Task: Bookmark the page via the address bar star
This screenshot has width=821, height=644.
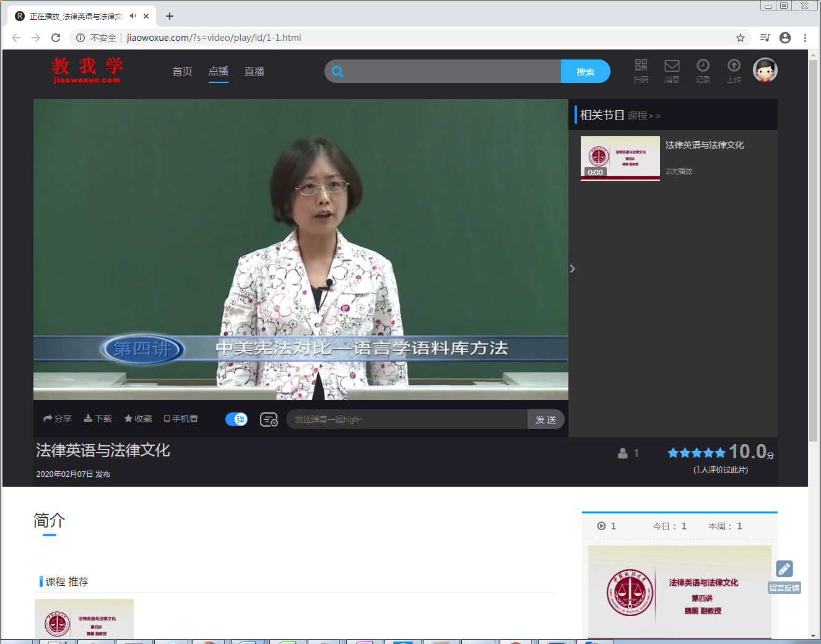Action: point(741,38)
